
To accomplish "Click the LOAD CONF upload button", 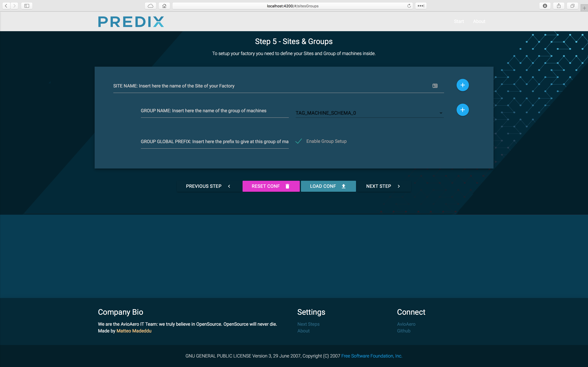I will pyautogui.click(x=328, y=186).
